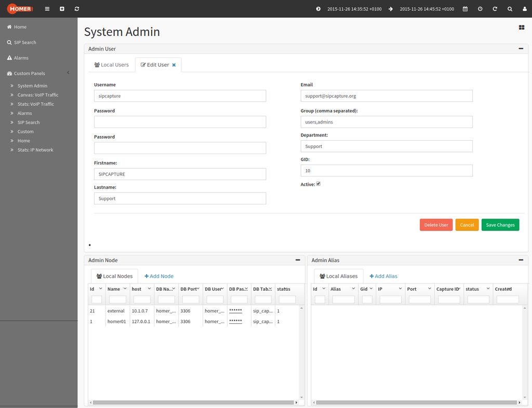Select the homer01 node row

[194, 321]
